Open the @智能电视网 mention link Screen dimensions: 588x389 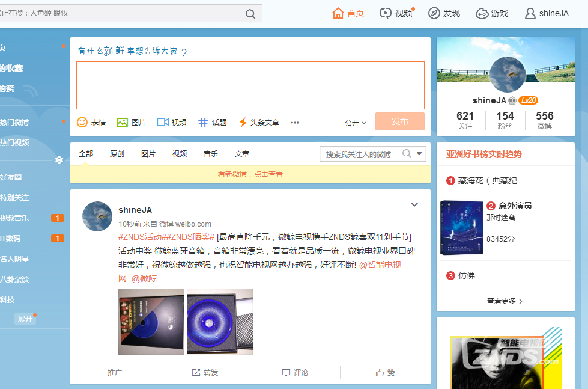pyautogui.click(x=380, y=265)
